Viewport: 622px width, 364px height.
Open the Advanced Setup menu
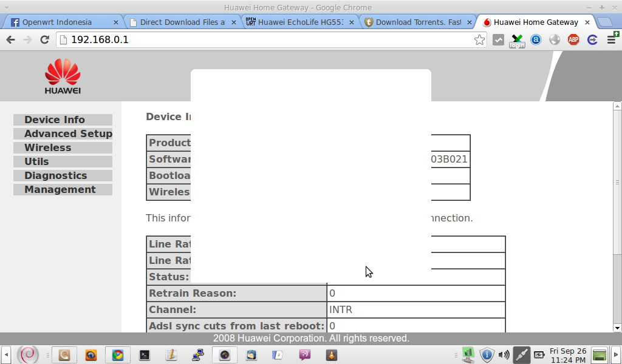pyautogui.click(x=63, y=133)
